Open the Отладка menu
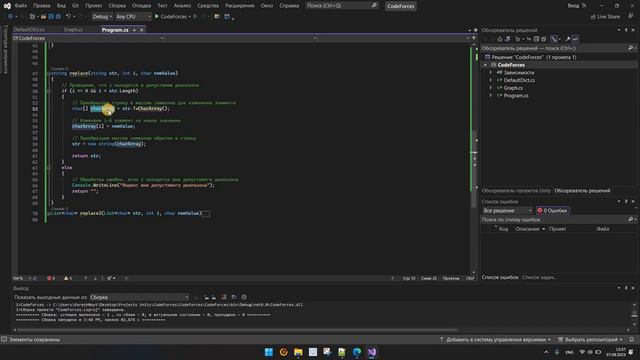 tap(141, 6)
